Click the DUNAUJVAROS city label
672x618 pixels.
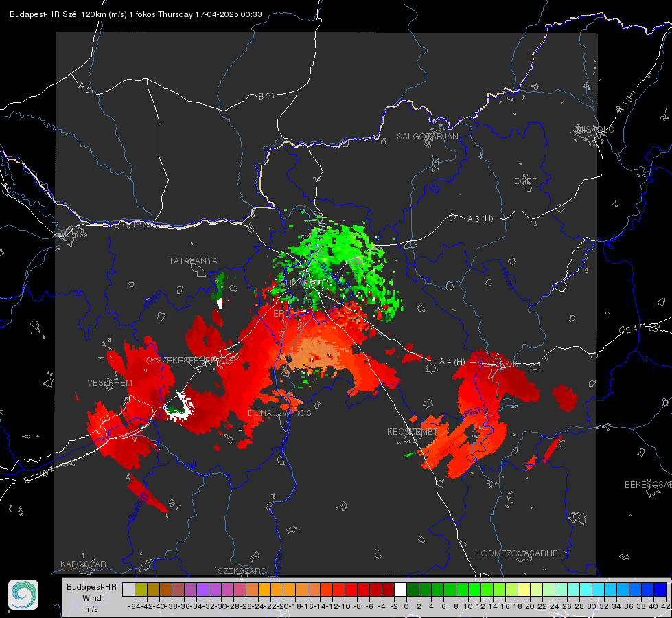pos(279,413)
